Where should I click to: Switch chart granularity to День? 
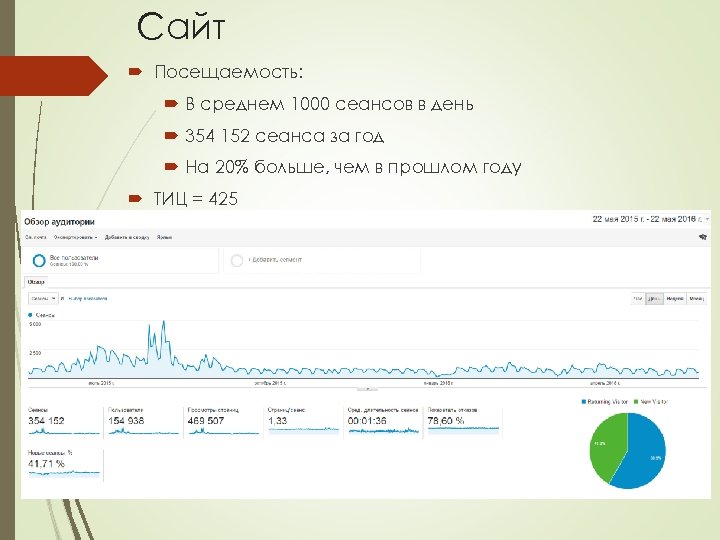(654, 298)
